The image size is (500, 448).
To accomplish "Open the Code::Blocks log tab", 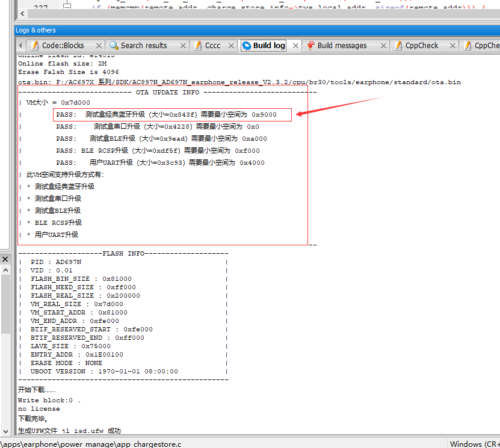I will point(63,46).
